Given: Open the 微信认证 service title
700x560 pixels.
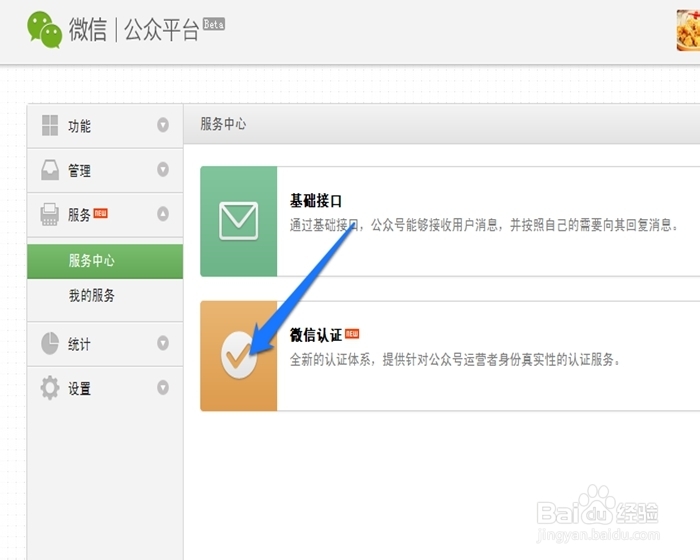Looking at the screenshot, I should 316,335.
